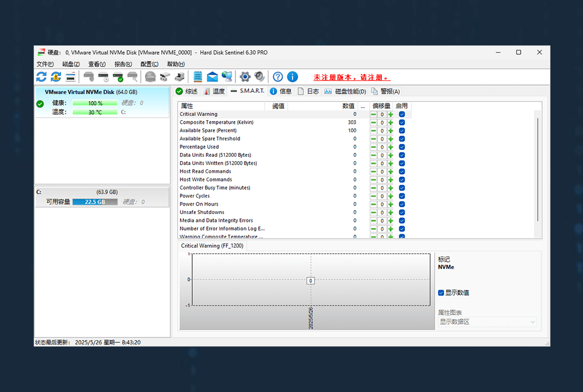The height and width of the screenshot is (392, 583).
Task: Open the surface test disk platter icon
Action: click(x=150, y=77)
